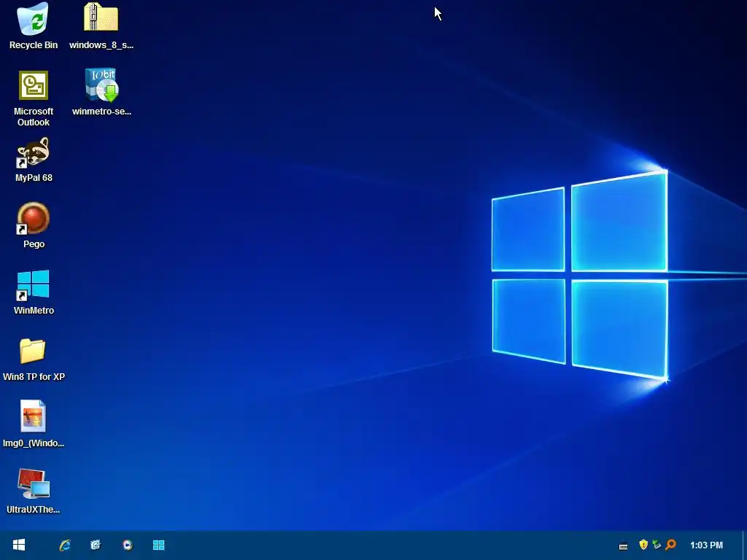
Task: Select the "MyPal 68" label text
Action: click(34, 178)
